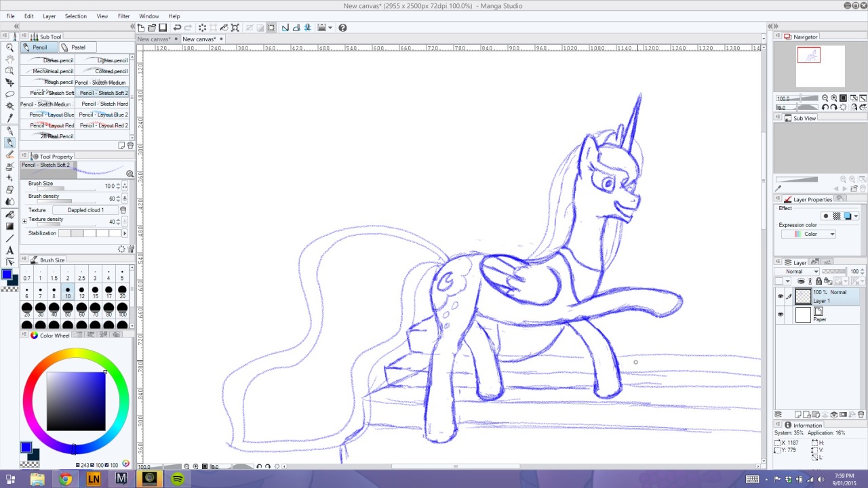Select the Gradient tool
The width and height of the screenshot is (868, 488).
pos(9,226)
